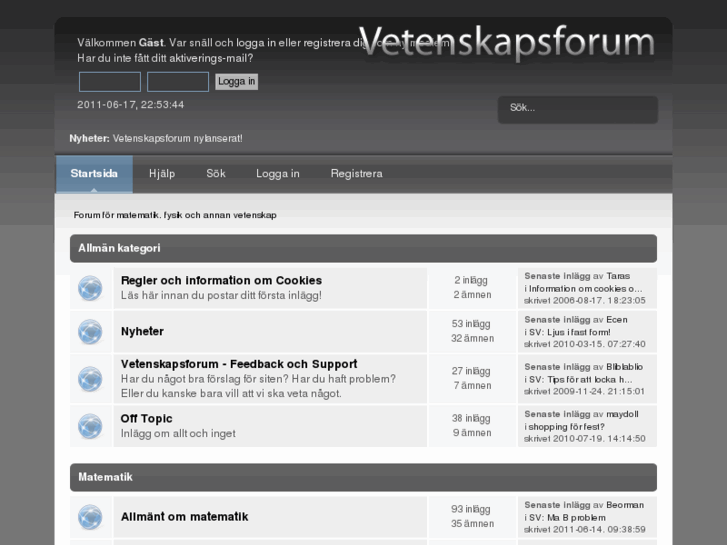Click the tagline 'Forum för matematik, fysik och annan vetenskap'

tap(175, 215)
